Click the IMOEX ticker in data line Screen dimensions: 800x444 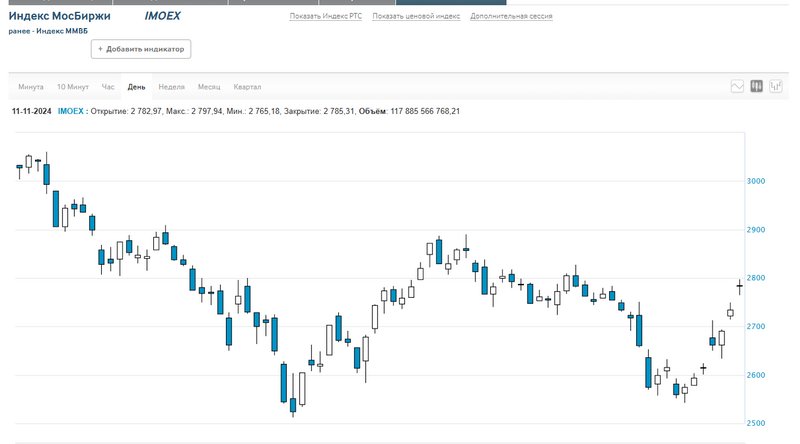(71, 111)
